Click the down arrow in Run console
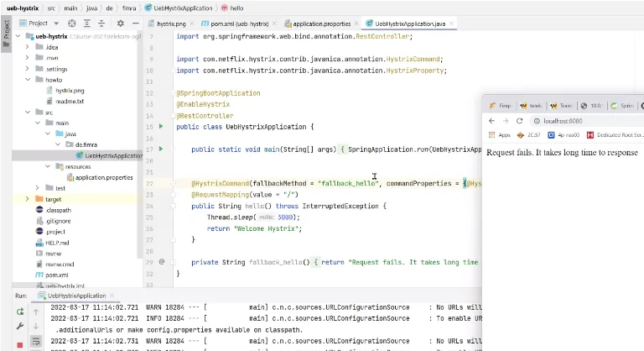 tap(36, 327)
